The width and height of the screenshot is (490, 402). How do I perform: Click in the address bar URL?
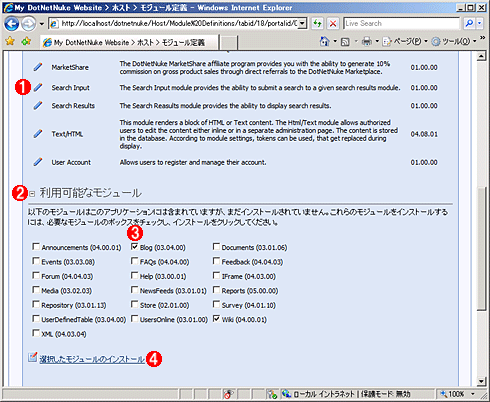point(179,23)
